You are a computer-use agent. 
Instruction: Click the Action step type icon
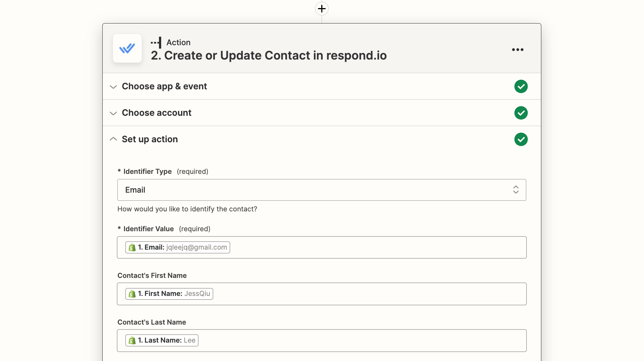pos(156,42)
